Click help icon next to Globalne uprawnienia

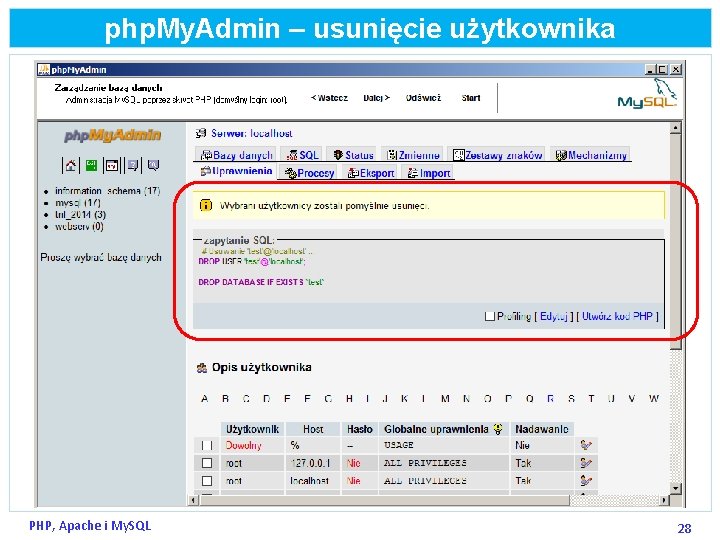click(498, 429)
